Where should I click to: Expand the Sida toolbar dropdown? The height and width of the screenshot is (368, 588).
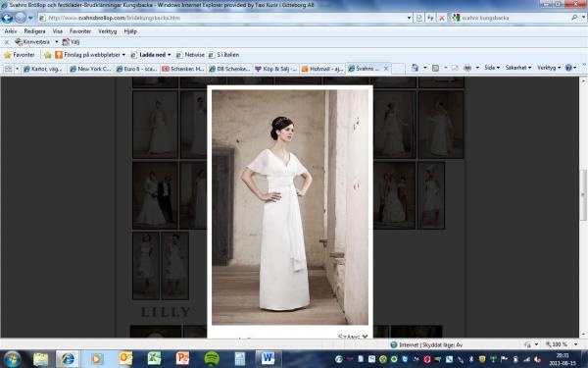tap(492, 68)
